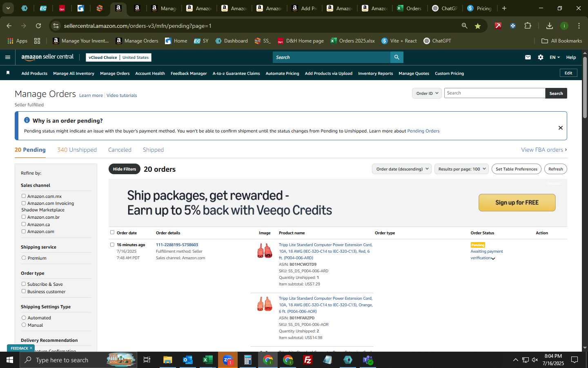
Task: Open the Chrome tab search dropdown arrow
Action: [x=8, y=8]
